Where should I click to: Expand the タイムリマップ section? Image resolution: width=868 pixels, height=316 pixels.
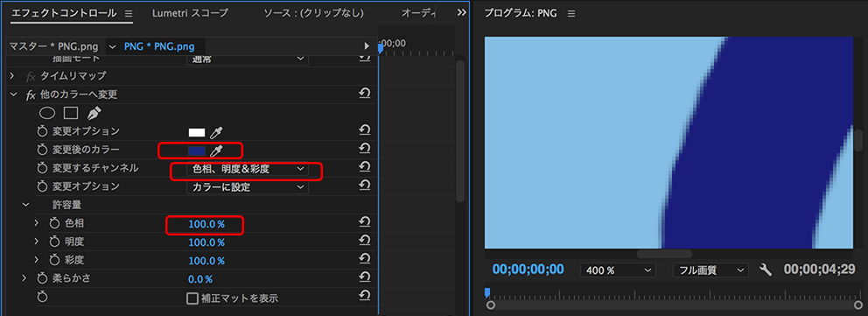tap(12, 75)
